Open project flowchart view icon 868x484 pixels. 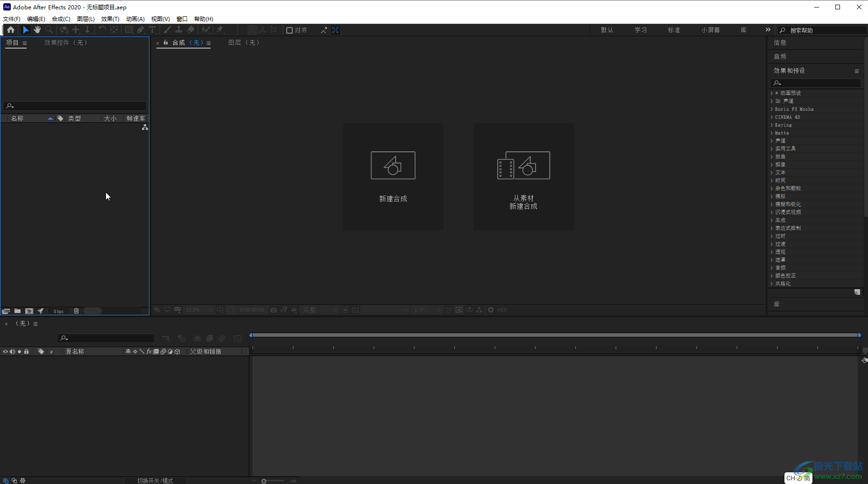click(145, 127)
